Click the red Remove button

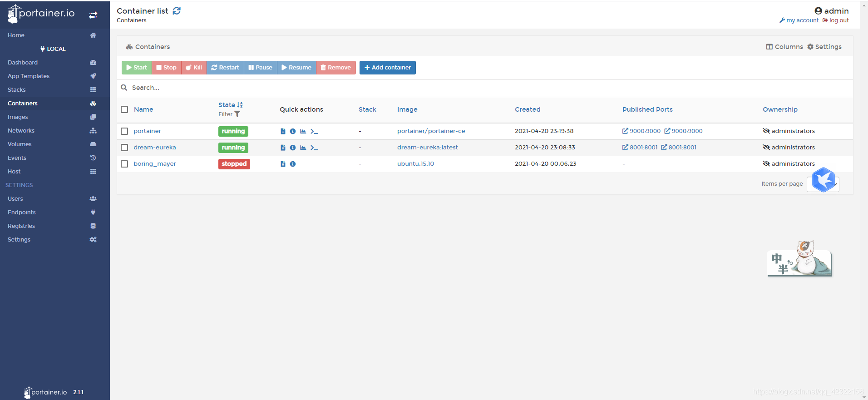click(x=336, y=68)
